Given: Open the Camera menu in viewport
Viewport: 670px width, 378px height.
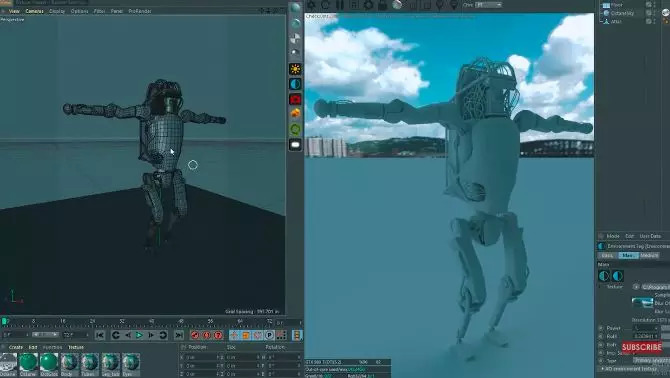Looking at the screenshot, I should coord(34,11).
